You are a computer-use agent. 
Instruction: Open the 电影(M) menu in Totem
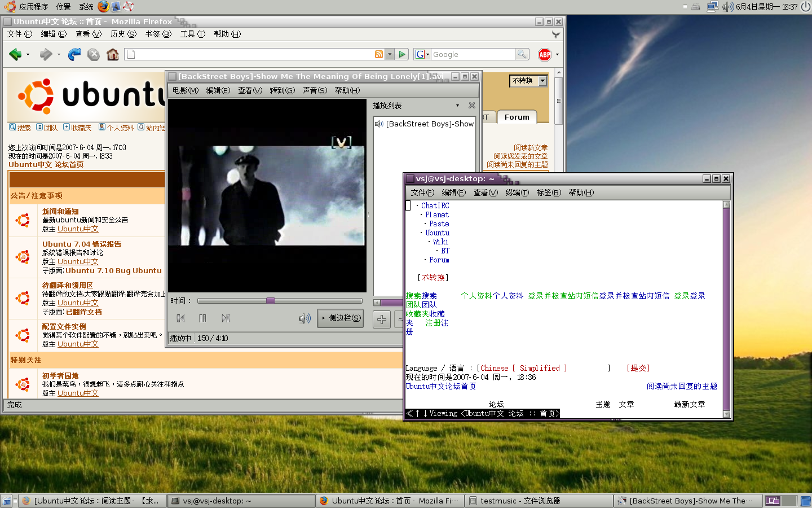coord(185,90)
